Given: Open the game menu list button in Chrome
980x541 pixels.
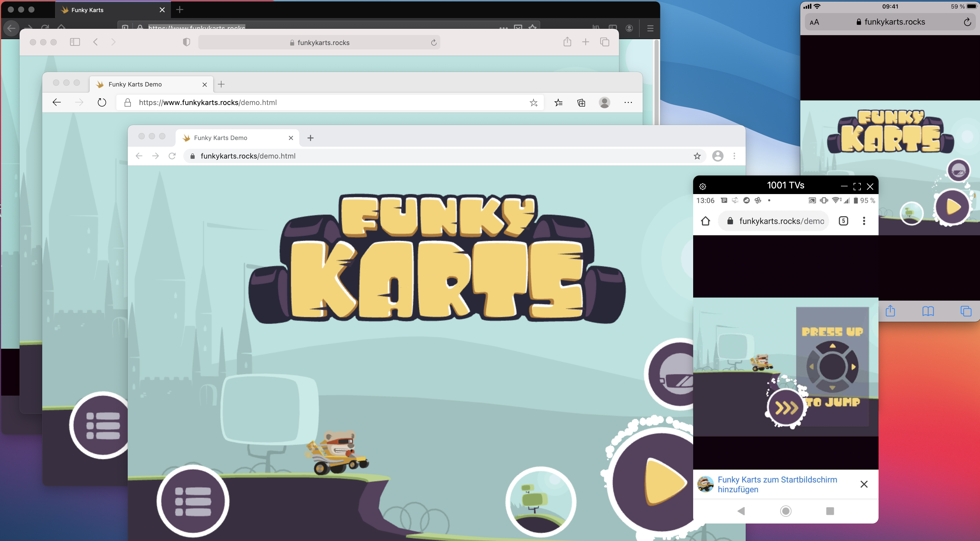Looking at the screenshot, I should (193, 501).
